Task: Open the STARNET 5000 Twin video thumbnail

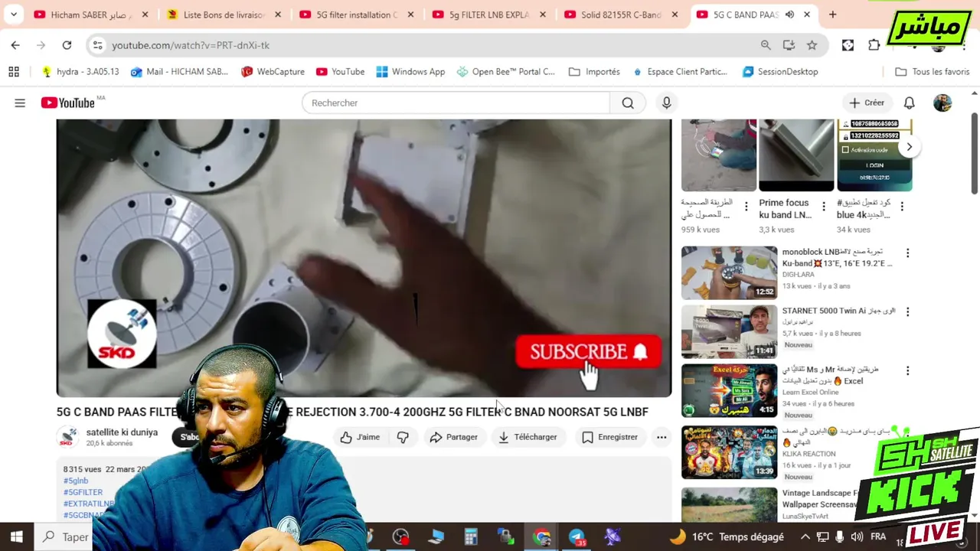Action: (x=729, y=331)
